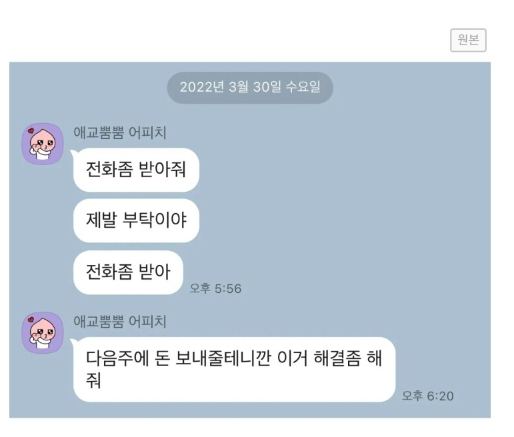514x437 pixels.
Task: Click the 오후 6:20 timestamp
Action: coord(428,396)
